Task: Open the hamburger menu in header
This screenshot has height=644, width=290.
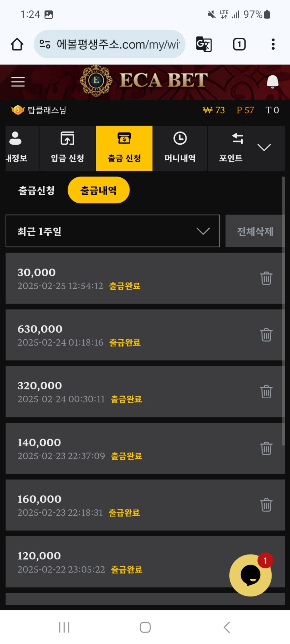Action: tap(18, 82)
